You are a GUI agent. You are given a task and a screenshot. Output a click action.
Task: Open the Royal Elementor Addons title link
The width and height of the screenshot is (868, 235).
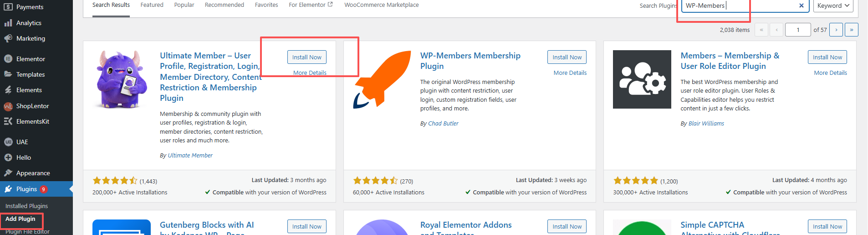pos(466,227)
